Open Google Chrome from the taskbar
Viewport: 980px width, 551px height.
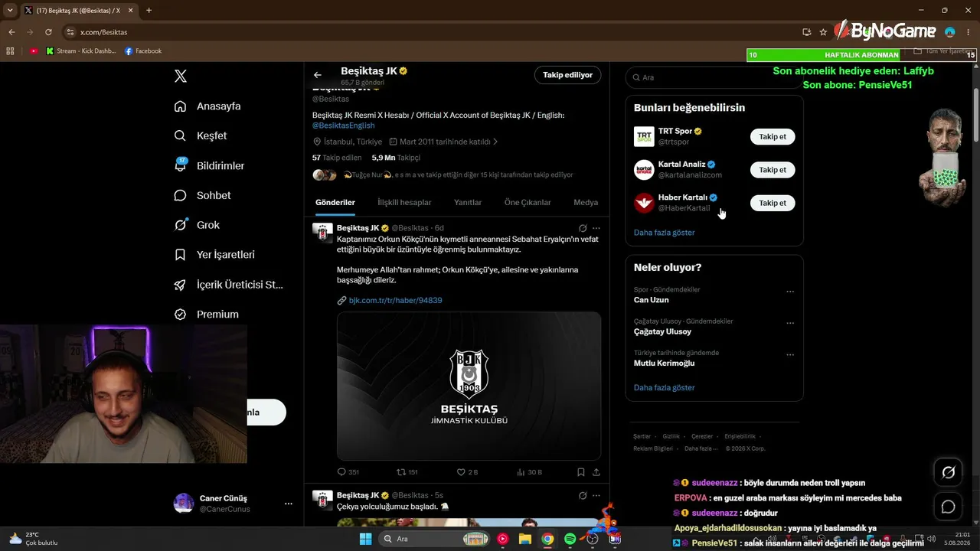(547, 539)
